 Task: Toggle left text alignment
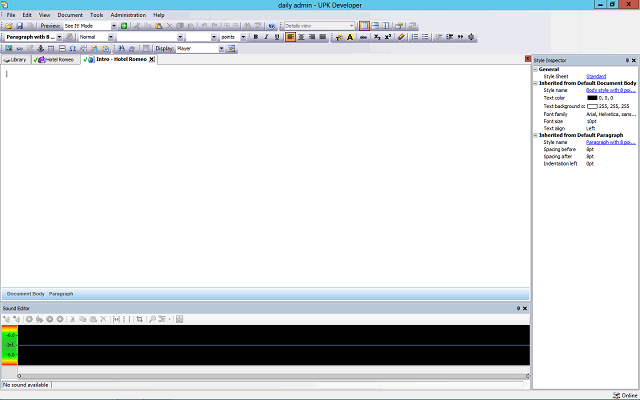point(290,37)
